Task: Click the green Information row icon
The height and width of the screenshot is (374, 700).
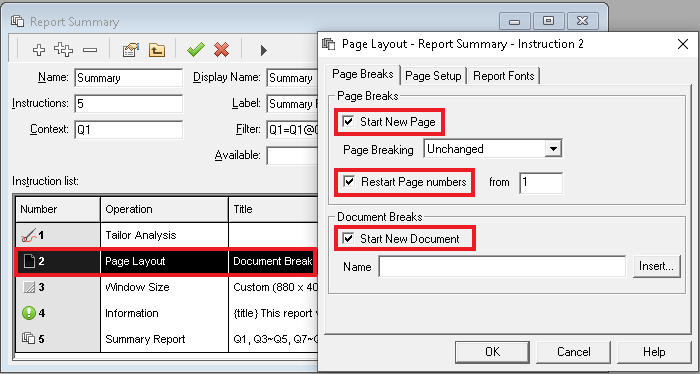Action: [29, 313]
